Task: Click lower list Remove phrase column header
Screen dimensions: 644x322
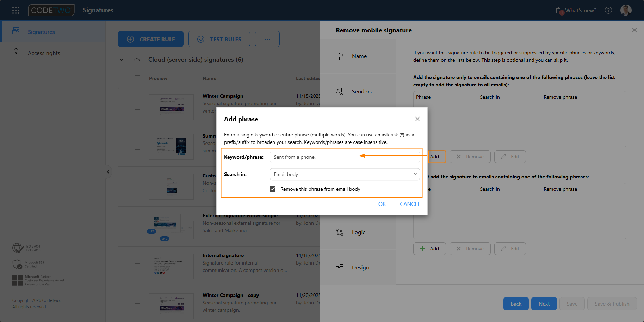Action: coord(583,189)
